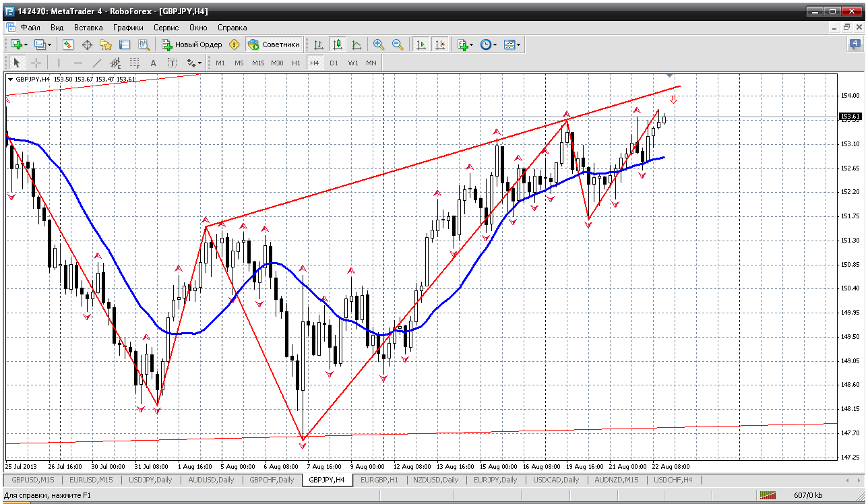
Task: Switch chart to line chart mode
Action: click(356, 44)
